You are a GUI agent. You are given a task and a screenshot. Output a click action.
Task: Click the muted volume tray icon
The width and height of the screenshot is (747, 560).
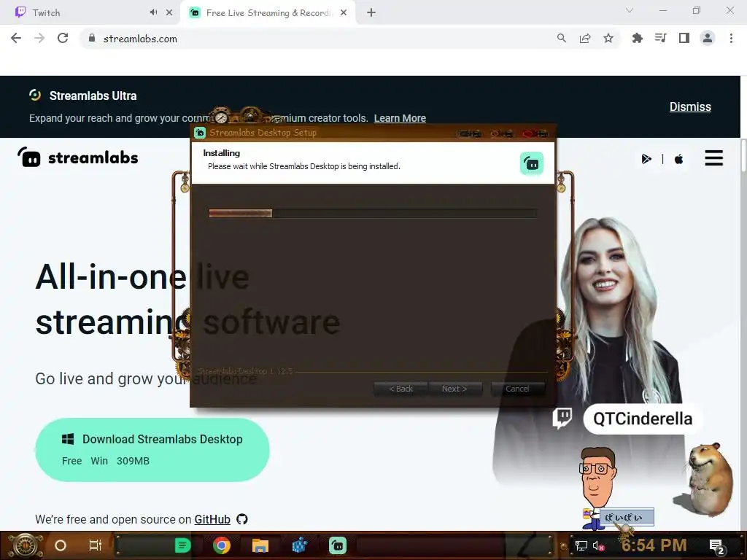point(598,545)
